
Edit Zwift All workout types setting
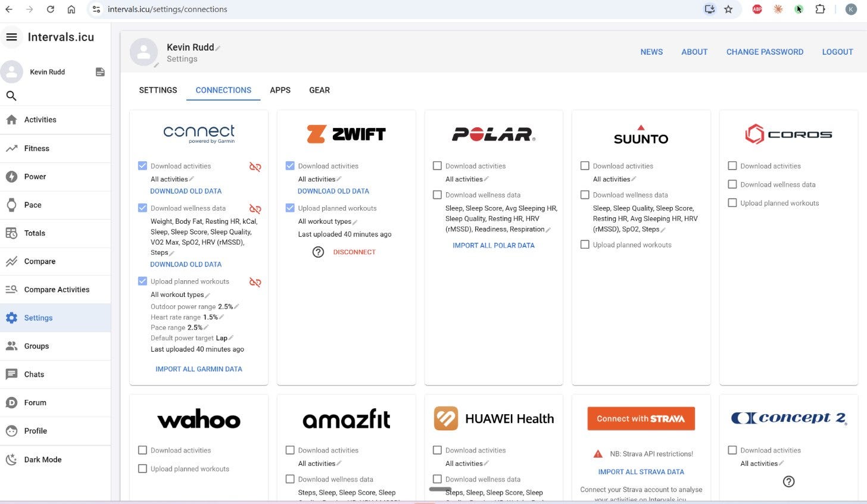[355, 222]
